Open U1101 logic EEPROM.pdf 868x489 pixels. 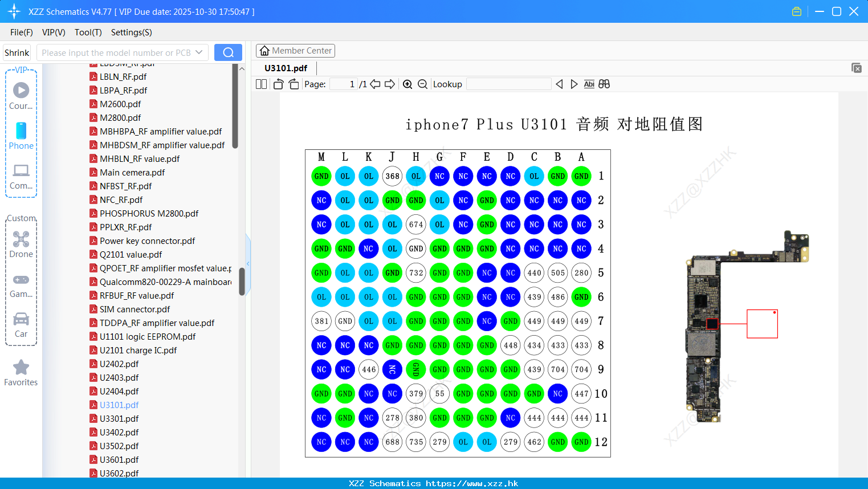(148, 337)
